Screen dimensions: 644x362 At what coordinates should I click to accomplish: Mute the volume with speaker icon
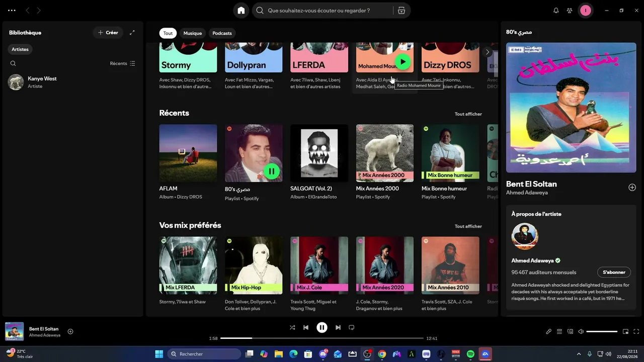(x=581, y=331)
